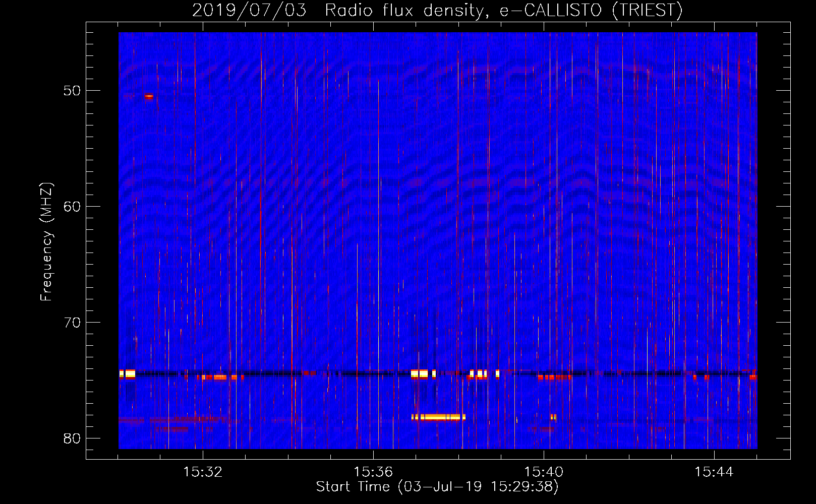Click the 15:36 time tick label
This screenshot has width=816, height=504.
pyautogui.click(x=373, y=472)
